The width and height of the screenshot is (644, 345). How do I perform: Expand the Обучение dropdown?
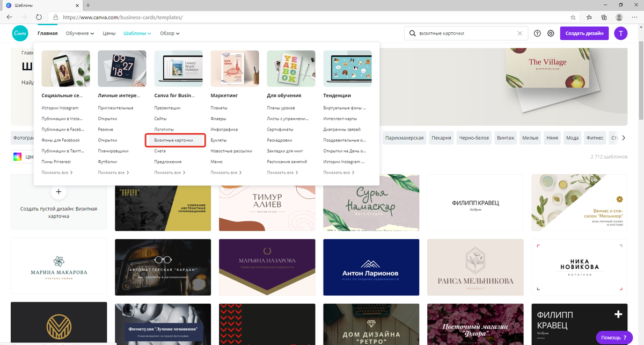coord(80,33)
